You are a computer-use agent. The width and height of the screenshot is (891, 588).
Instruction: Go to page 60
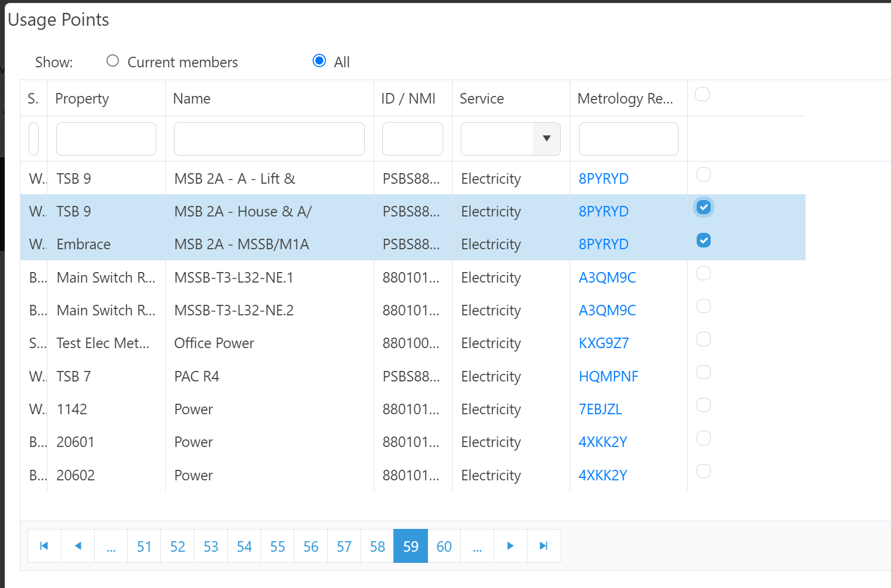[x=444, y=546]
